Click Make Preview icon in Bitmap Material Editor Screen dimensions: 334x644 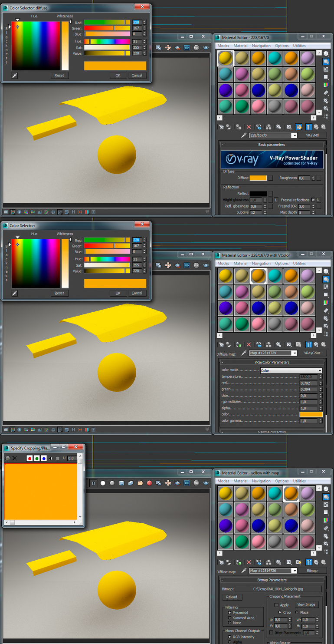tap(326, 528)
